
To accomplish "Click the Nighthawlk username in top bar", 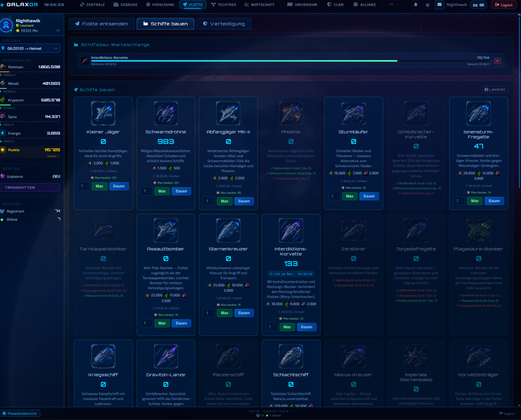I will (456, 5).
